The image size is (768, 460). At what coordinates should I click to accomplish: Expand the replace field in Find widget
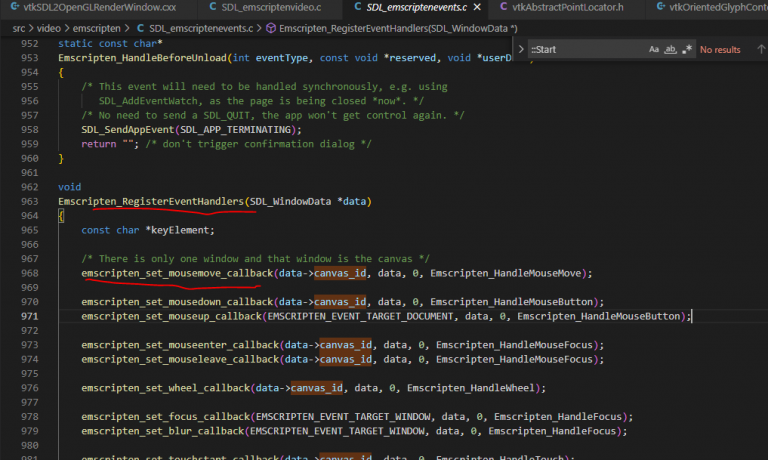[521, 49]
